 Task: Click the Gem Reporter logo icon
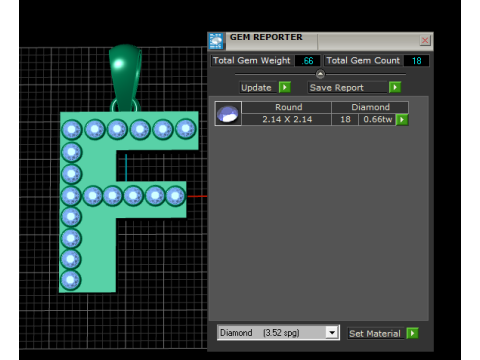(216, 41)
